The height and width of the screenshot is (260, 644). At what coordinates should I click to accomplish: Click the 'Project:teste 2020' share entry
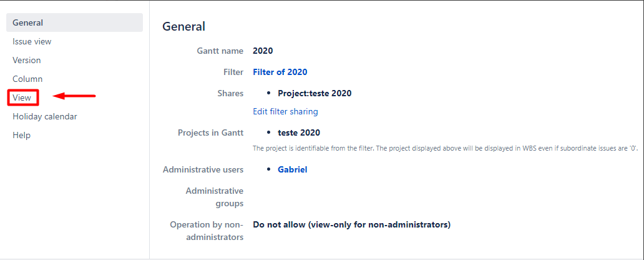tap(315, 93)
